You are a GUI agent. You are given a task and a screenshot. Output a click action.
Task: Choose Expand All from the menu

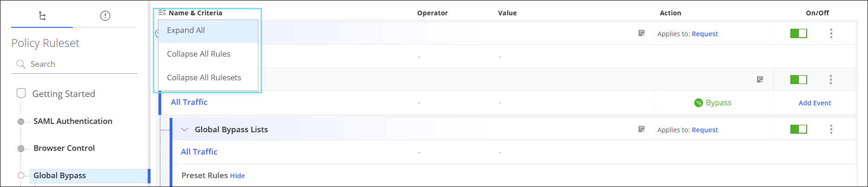pos(186,31)
